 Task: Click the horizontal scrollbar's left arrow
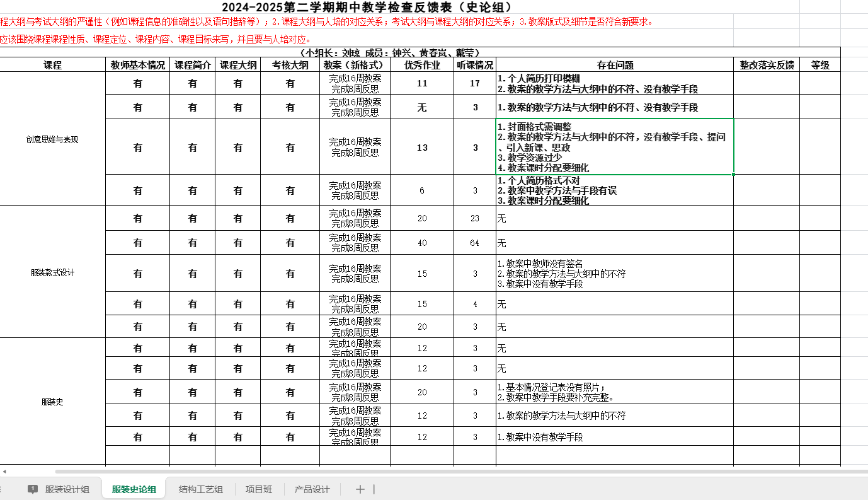coord(4,471)
